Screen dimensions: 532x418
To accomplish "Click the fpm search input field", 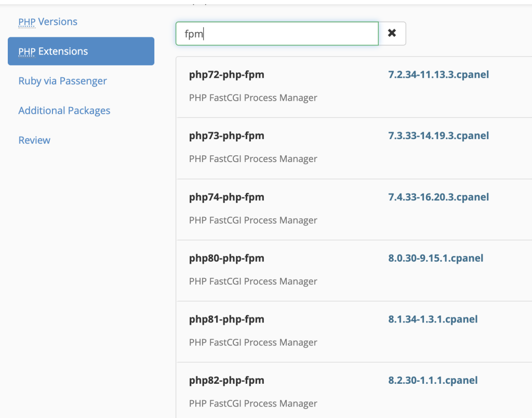I will click(x=277, y=34).
